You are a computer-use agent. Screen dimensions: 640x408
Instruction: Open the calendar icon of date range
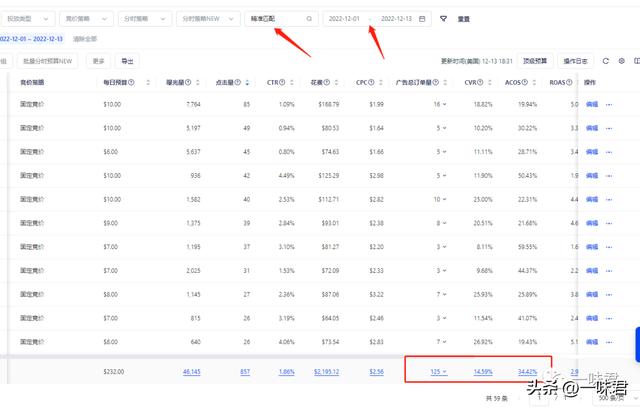point(422,19)
